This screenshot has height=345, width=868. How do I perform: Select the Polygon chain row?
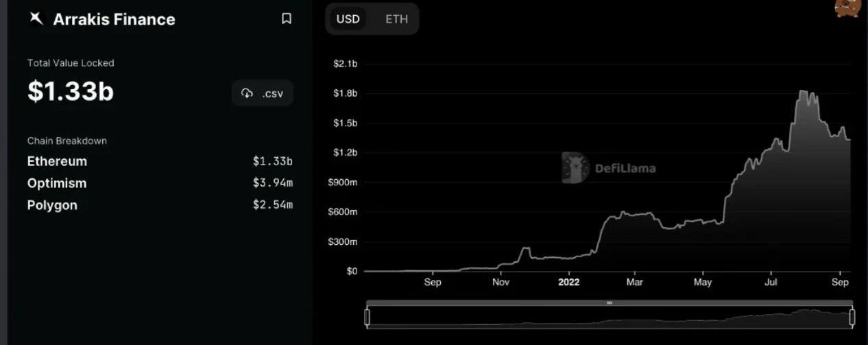pos(160,205)
